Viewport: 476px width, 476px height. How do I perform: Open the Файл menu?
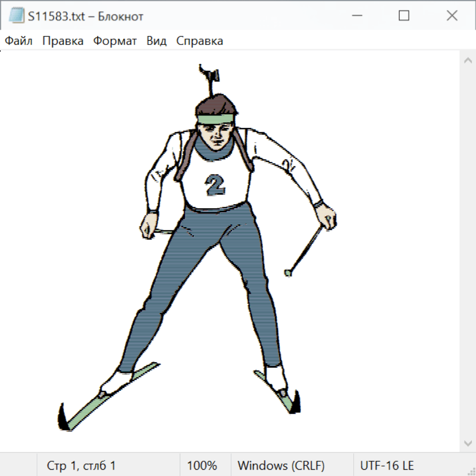coord(19,41)
